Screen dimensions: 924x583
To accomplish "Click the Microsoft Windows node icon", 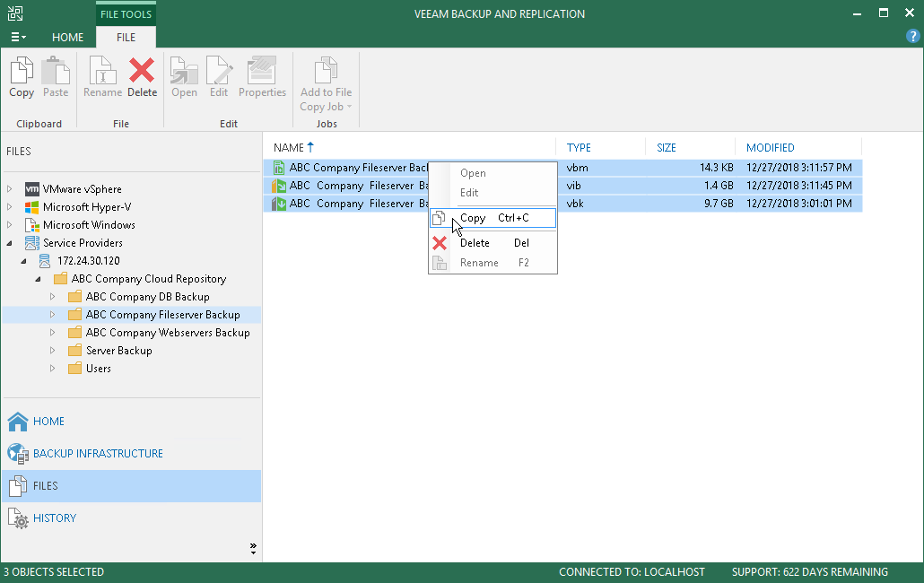I will pyautogui.click(x=31, y=225).
